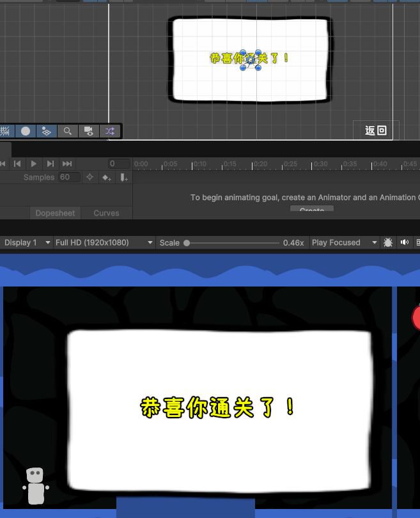Click the Game view Scale slider handle
Screen dimensions: 420x518
click(x=187, y=243)
